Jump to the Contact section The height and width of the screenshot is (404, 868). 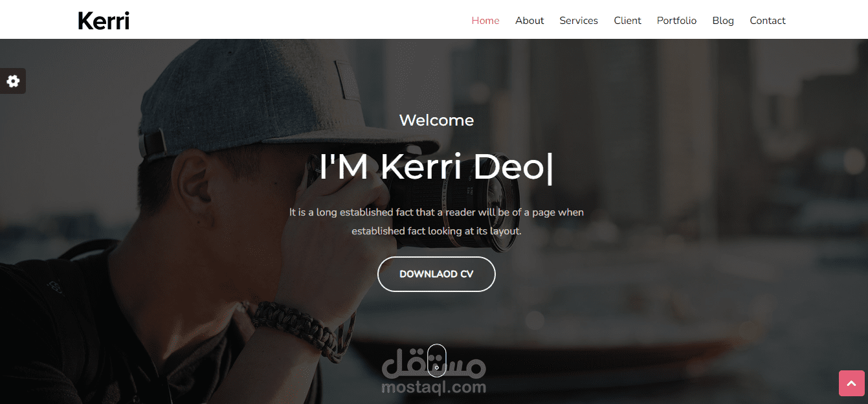coord(768,21)
